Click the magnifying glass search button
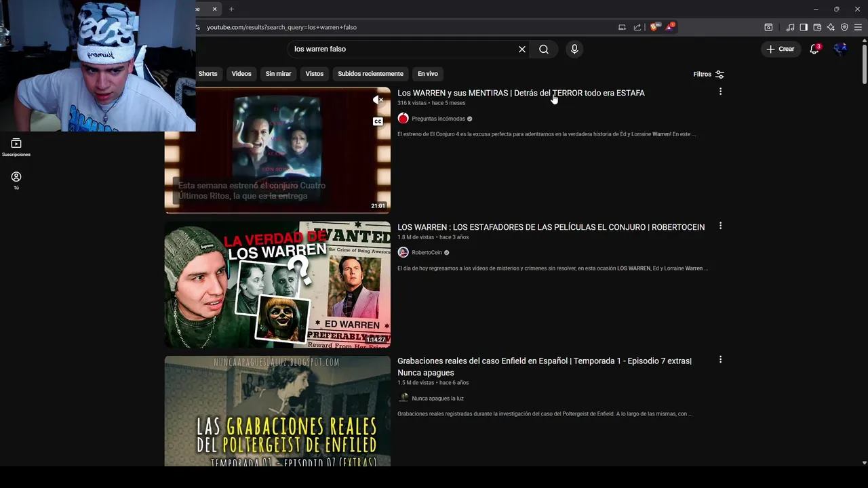Viewport: 868px width, 488px height. (544, 49)
